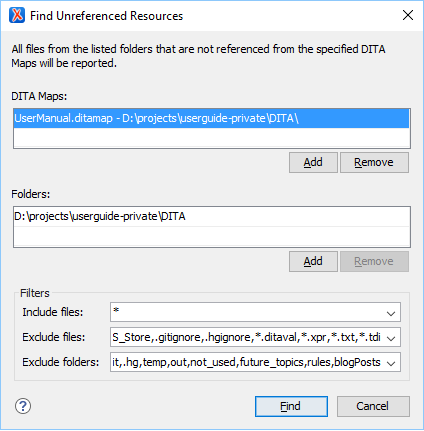Click inside the Exclude files text field

point(247,337)
